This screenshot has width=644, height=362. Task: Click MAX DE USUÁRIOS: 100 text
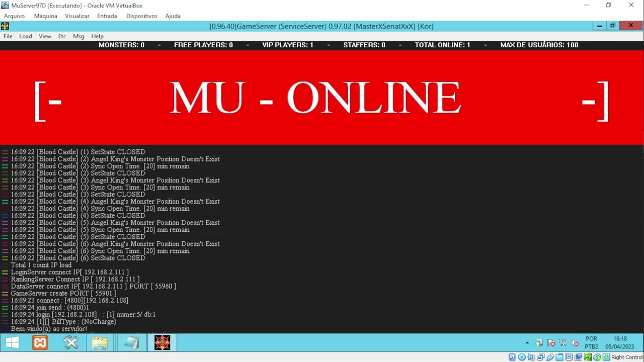(x=539, y=45)
